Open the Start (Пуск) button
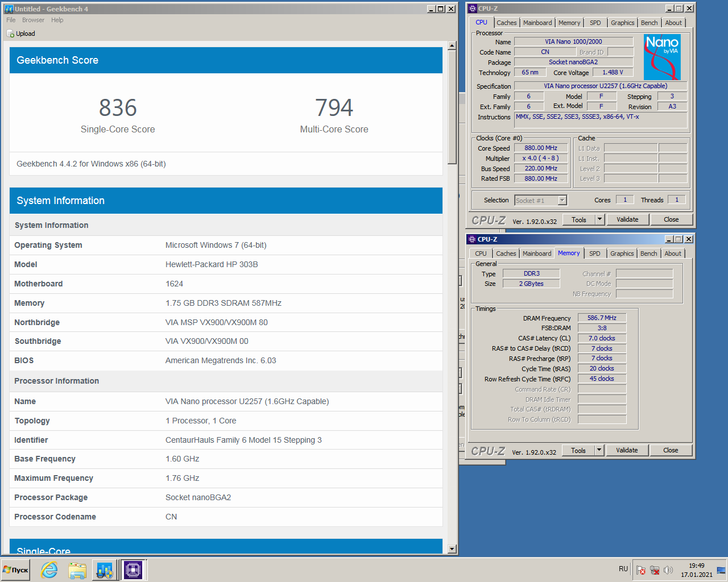 (x=16, y=570)
